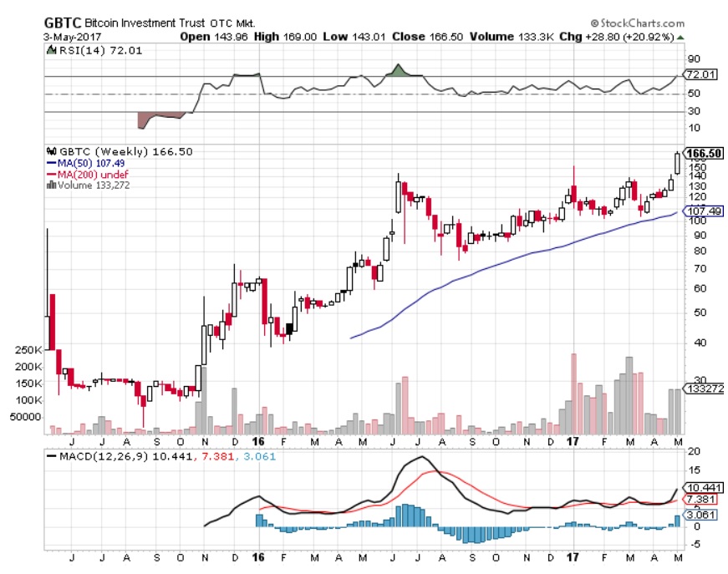Click the latest white candlestick at 166.50

coord(677,163)
